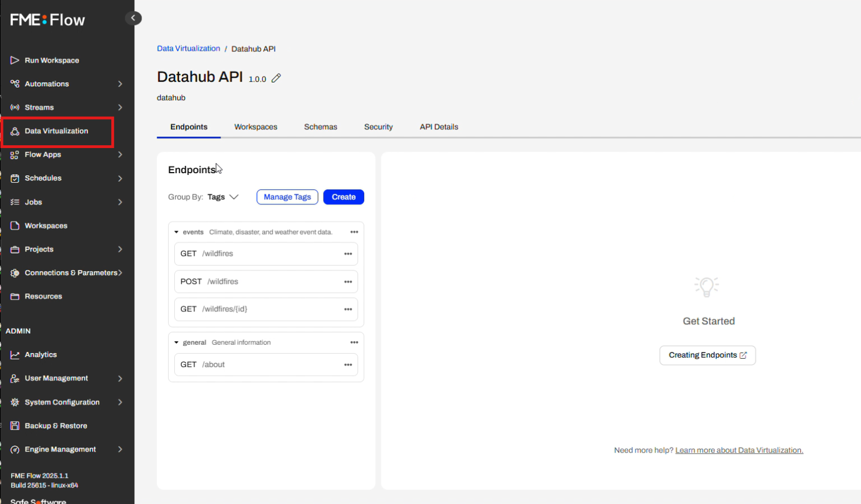Screen dimensions: 861x504
Task: Click the Analytics chart icon in sidebar
Action: click(15, 355)
